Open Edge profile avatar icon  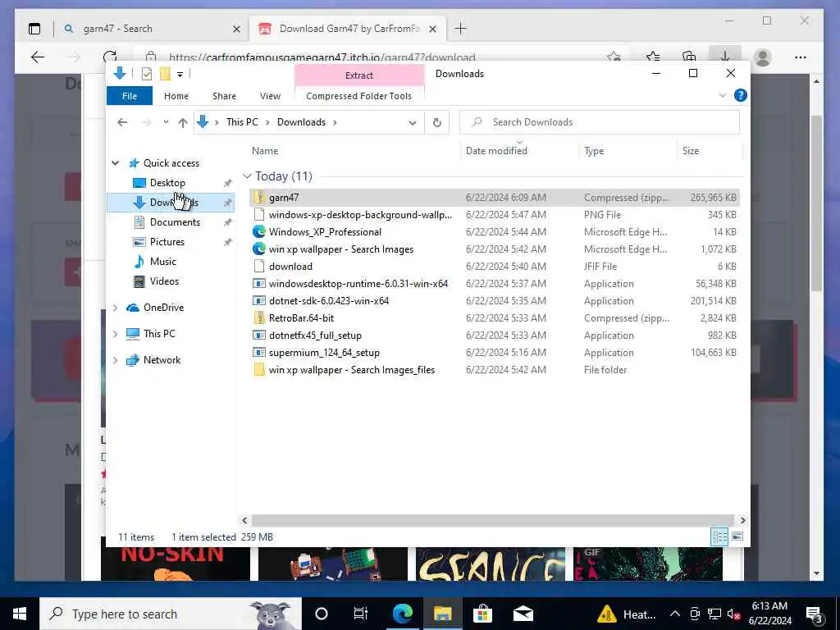pos(762,57)
